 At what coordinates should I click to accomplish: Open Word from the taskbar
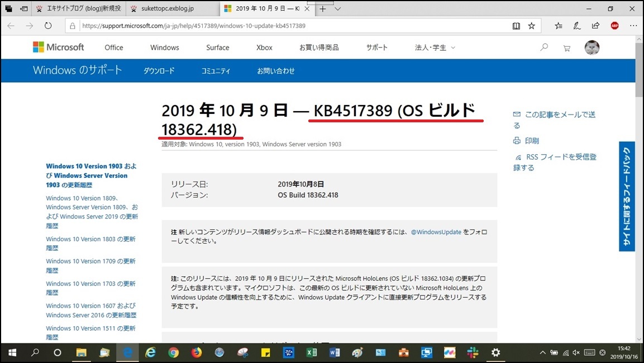(335, 352)
